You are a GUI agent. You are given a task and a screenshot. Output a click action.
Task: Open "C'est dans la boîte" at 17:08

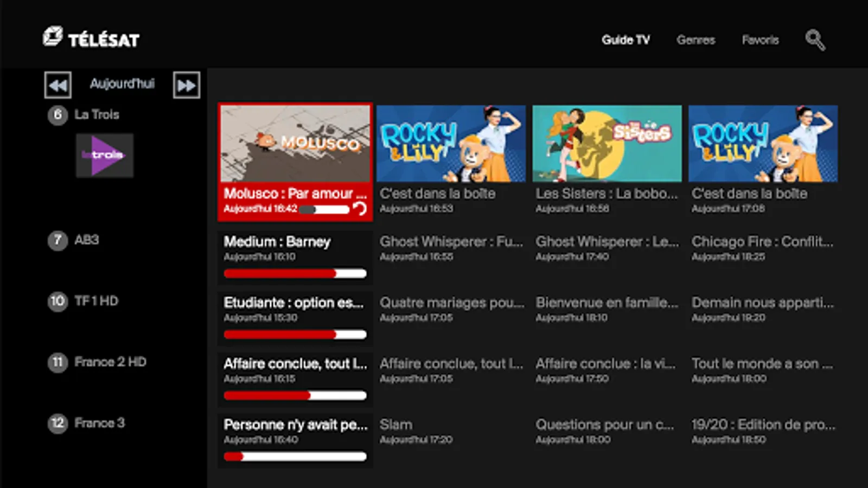click(750, 194)
